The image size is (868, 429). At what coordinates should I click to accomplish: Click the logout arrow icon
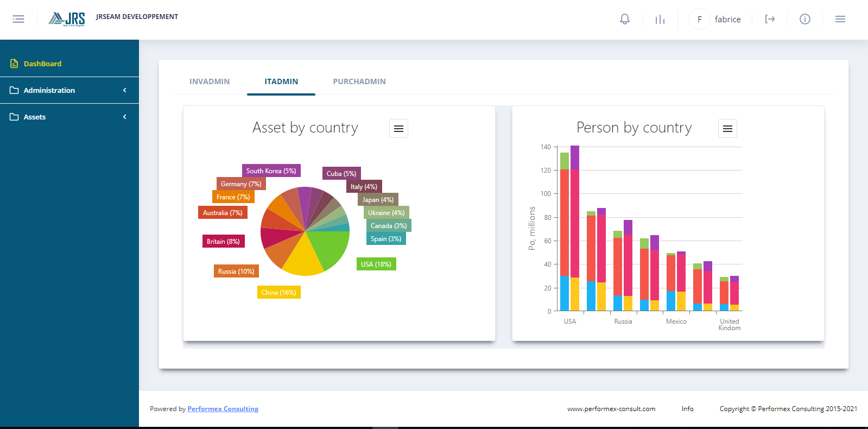coord(770,19)
